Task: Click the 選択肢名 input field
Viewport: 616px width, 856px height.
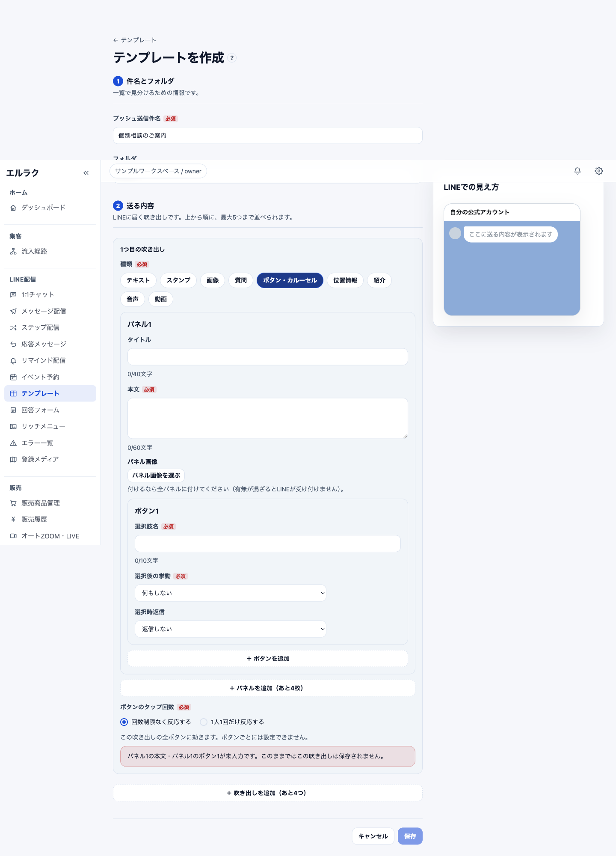Action: pyautogui.click(x=268, y=544)
